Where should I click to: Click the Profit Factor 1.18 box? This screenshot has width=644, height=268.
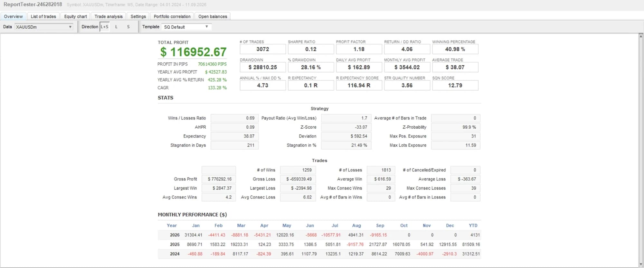[x=359, y=49]
